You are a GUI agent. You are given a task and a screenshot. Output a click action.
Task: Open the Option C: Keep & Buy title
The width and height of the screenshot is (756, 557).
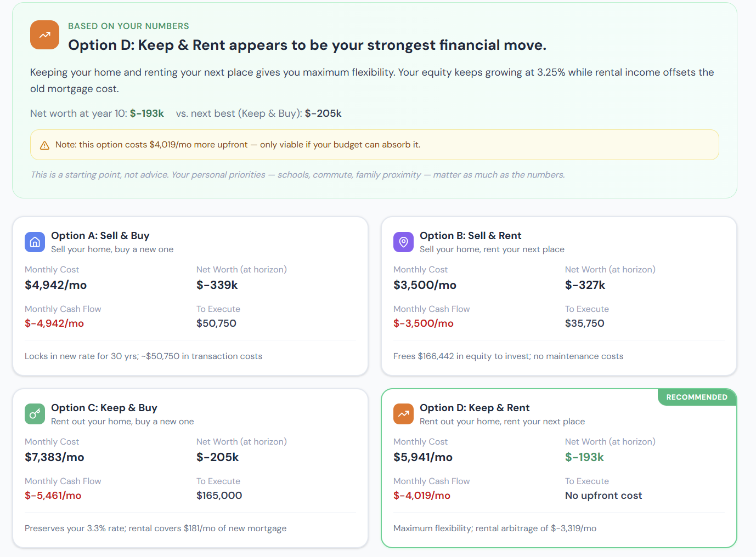point(104,408)
